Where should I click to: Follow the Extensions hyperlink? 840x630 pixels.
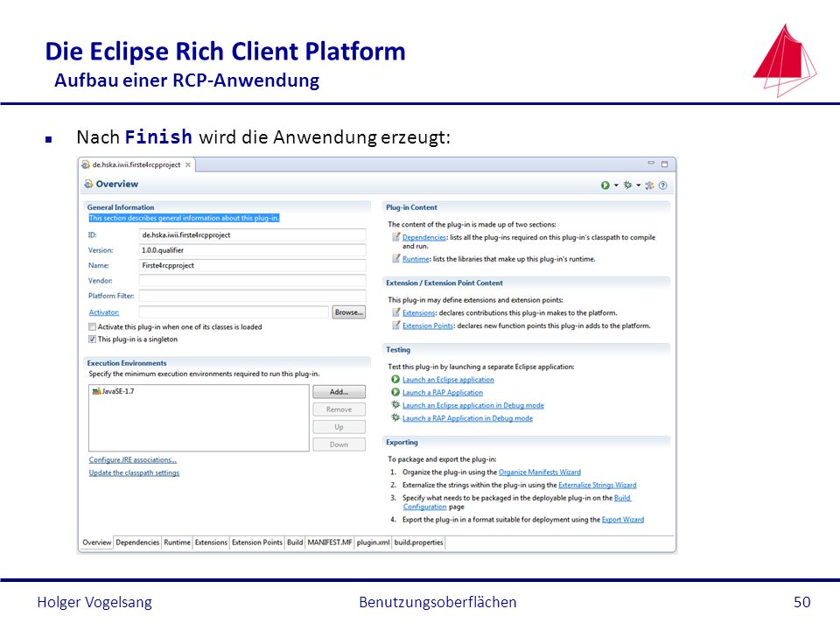418,313
